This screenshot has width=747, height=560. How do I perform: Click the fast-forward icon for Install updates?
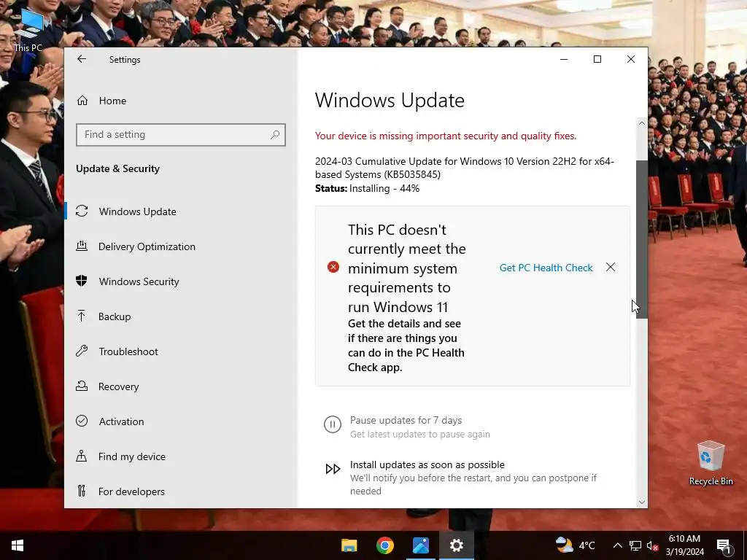click(x=333, y=469)
